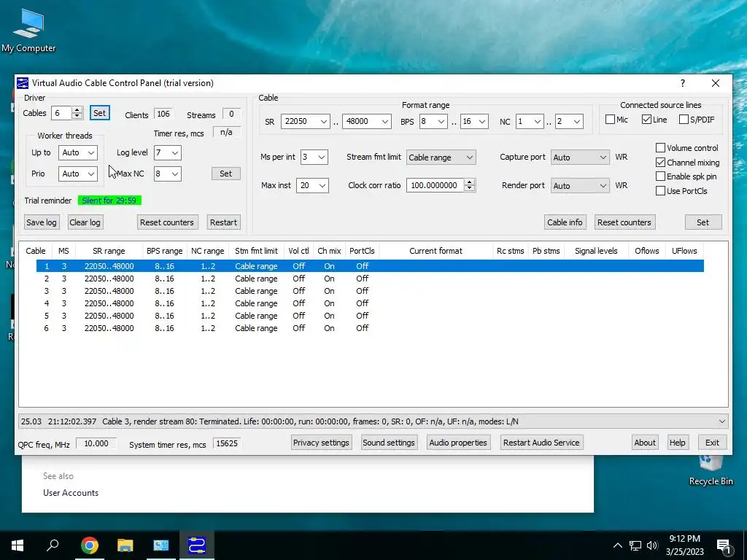
Task: Click the Exit button
Action: [x=712, y=443]
